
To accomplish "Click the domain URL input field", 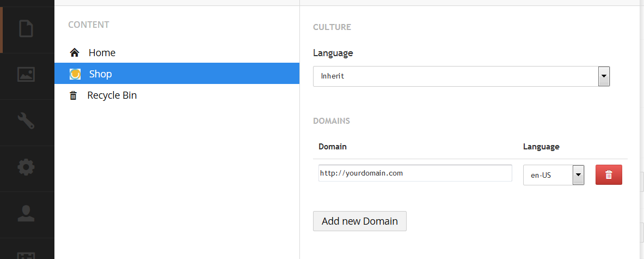I will 415,173.
